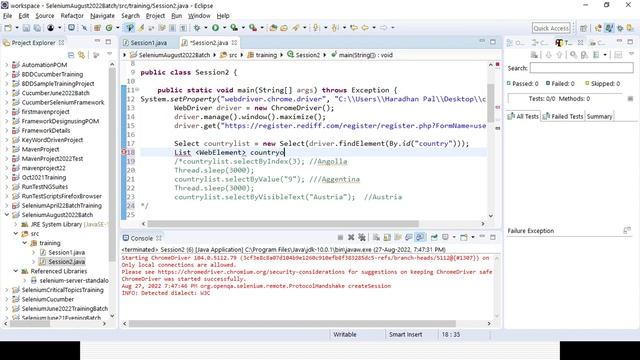Open the Summary tab in TestNG
The height and width of the screenshot is (360, 640).
coord(599,116)
